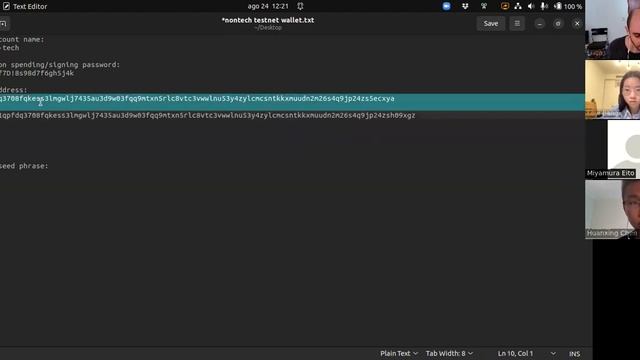Click the spending/signing password label line
640x360 pixels.
coord(60,64)
